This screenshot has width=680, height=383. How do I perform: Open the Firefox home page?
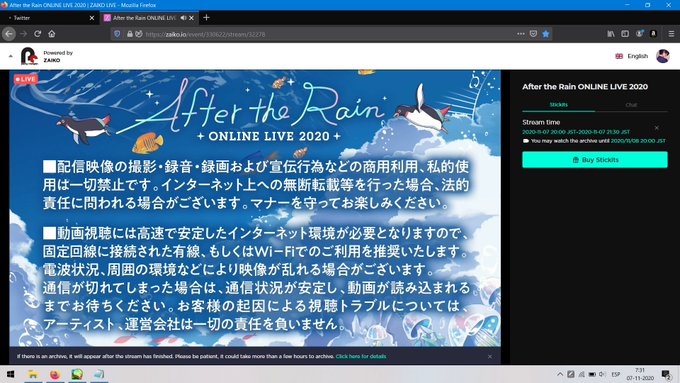point(52,34)
